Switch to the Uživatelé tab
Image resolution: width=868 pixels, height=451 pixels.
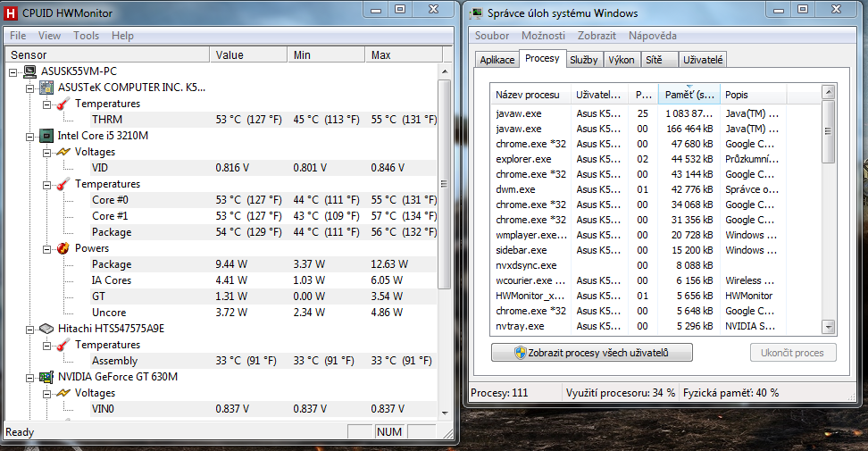pyautogui.click(x=703, y=60)
